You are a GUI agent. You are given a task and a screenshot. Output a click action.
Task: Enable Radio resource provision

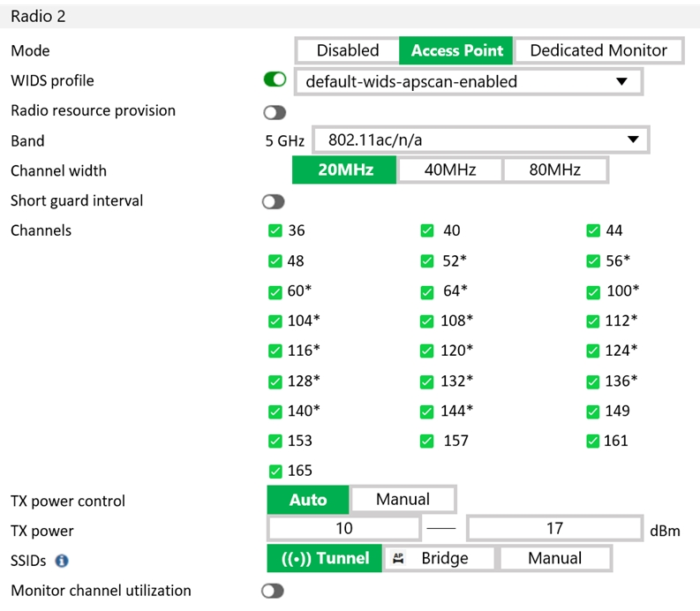coord(275,112)
